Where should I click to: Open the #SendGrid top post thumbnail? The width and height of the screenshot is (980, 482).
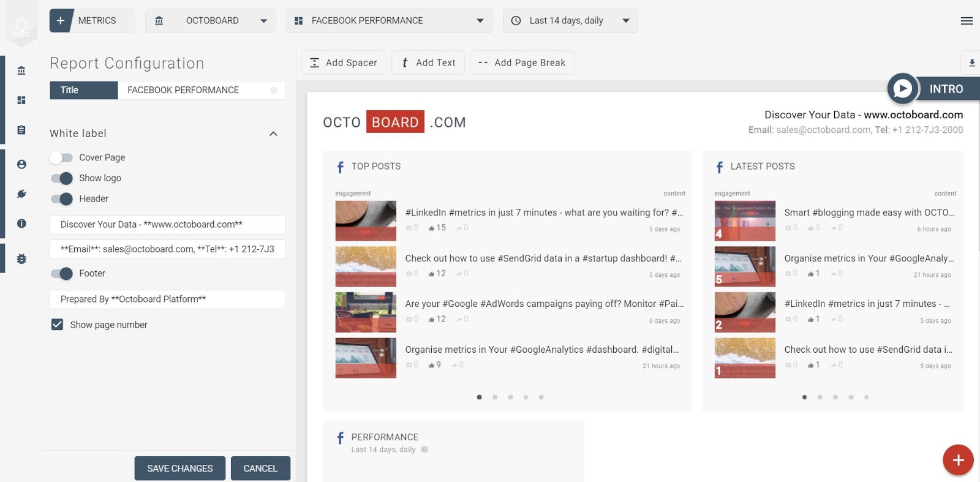click(x=366, y=266)
